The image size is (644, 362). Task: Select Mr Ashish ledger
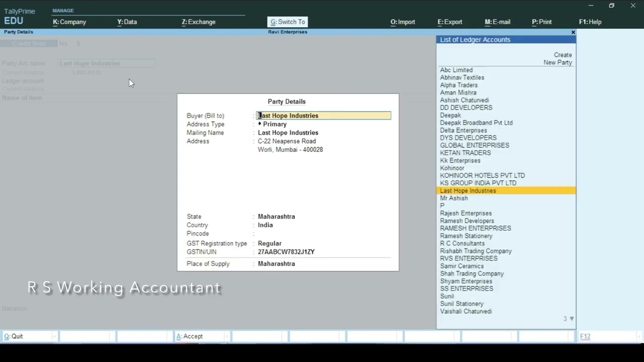454,198
